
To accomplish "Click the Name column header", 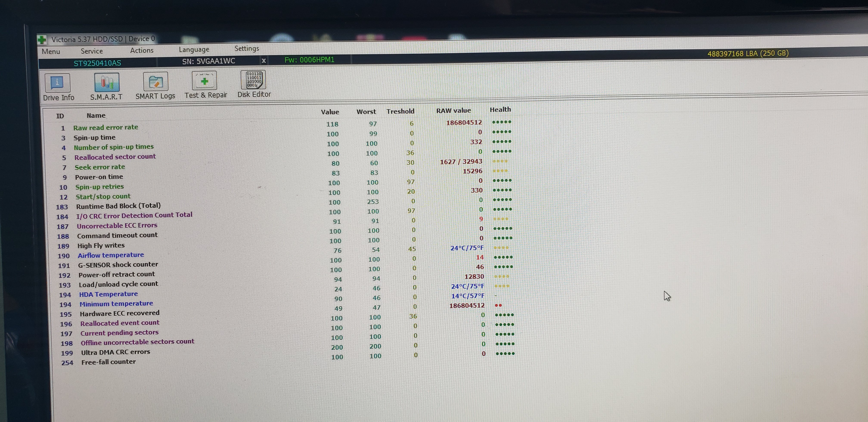I will click(x=96, y=115).
